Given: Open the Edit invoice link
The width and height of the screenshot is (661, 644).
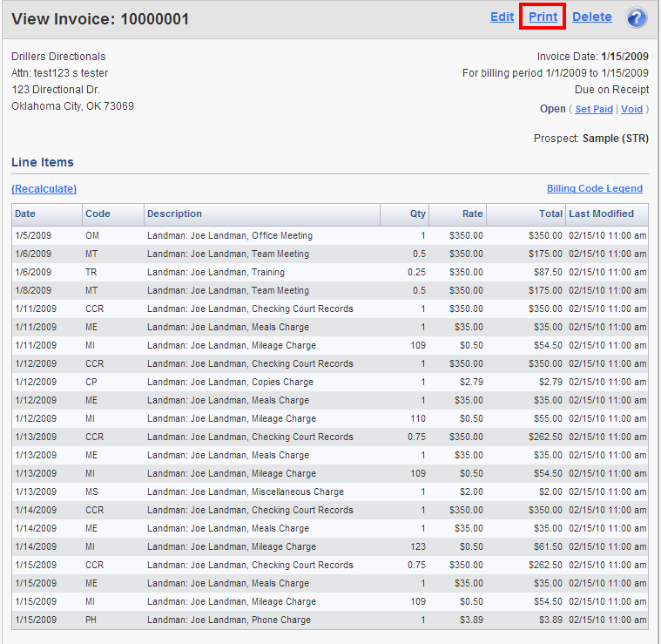Looking at the screenshot, I should coord(502,17).
